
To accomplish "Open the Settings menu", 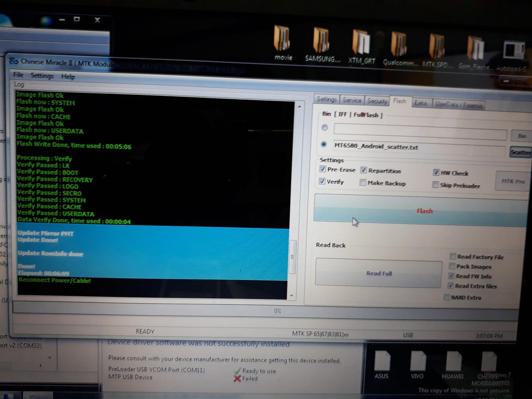I will pos(42,76).
